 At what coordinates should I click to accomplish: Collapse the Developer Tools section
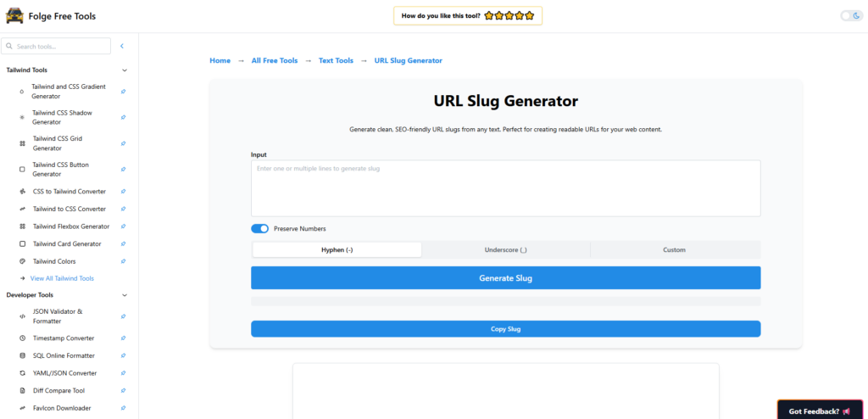pyautogui.click(x=125, y=295)
